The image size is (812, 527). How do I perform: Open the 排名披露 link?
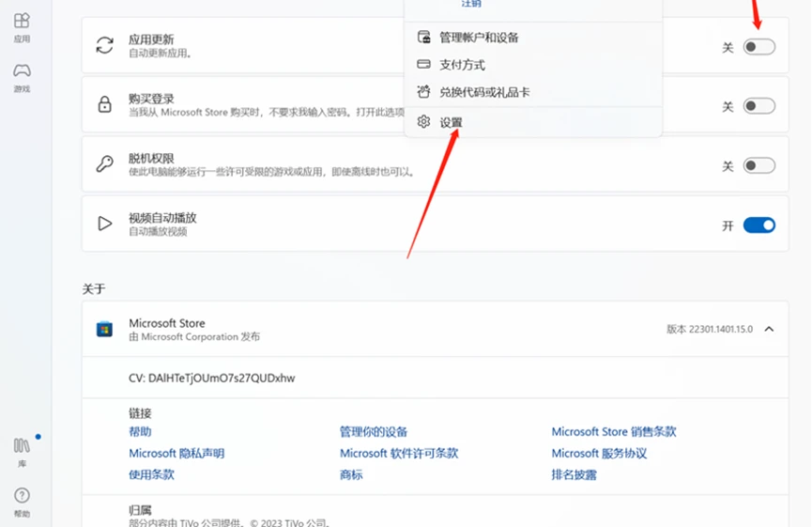tap(574, 474)
